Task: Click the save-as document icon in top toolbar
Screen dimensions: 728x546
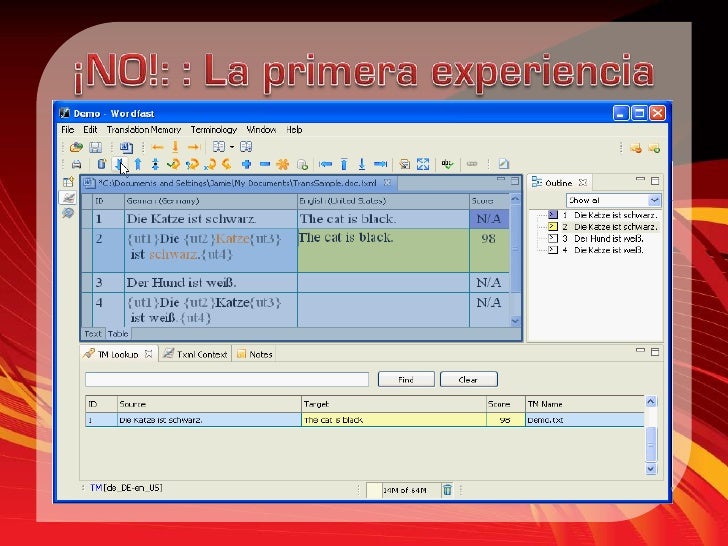Action: point(126,148)
